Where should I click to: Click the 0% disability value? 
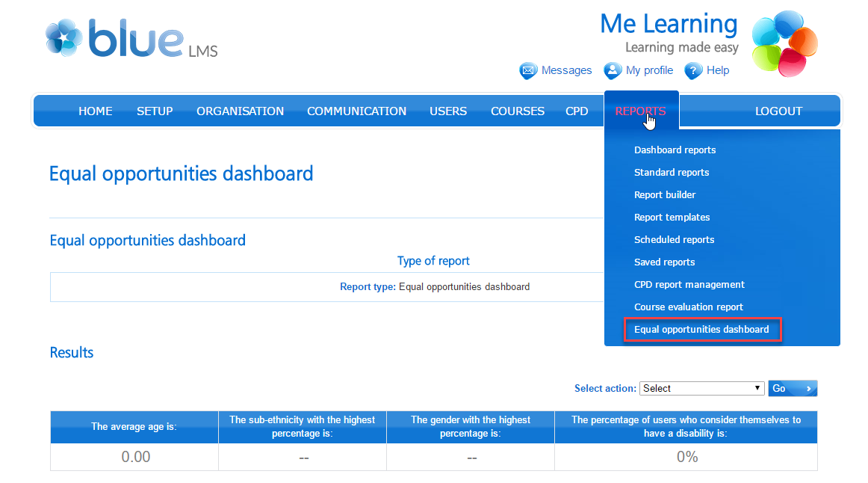click(687, 457)
